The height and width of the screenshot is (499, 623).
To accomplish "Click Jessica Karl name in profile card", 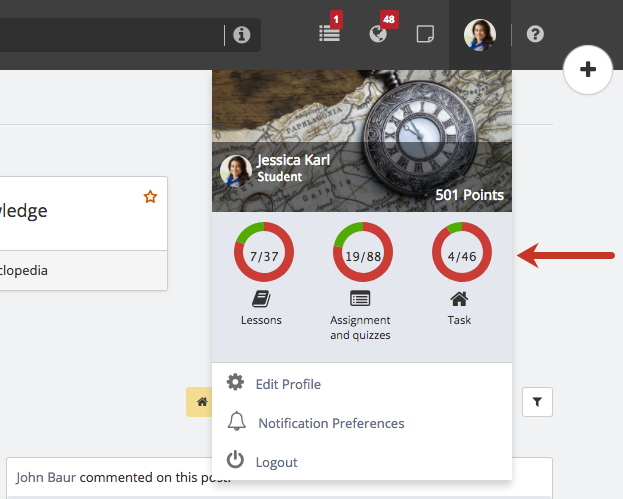I will pyautogui.click(x=294, y=160).
